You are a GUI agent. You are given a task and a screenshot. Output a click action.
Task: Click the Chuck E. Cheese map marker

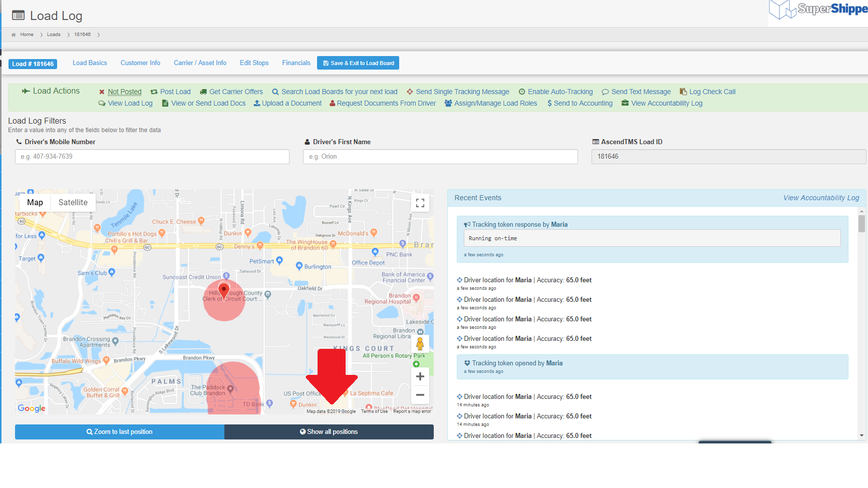[x=201, y=221]
